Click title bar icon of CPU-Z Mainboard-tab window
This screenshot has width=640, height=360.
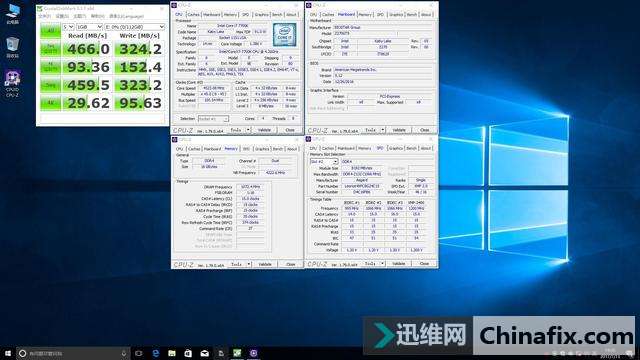pyautogui.click(x=309, y=5)
